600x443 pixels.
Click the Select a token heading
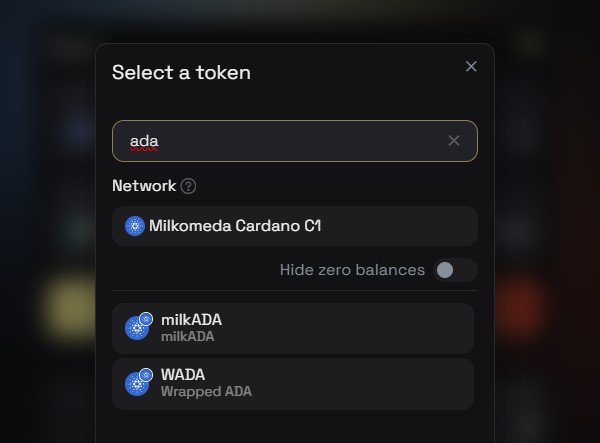[x=181, y=72]
